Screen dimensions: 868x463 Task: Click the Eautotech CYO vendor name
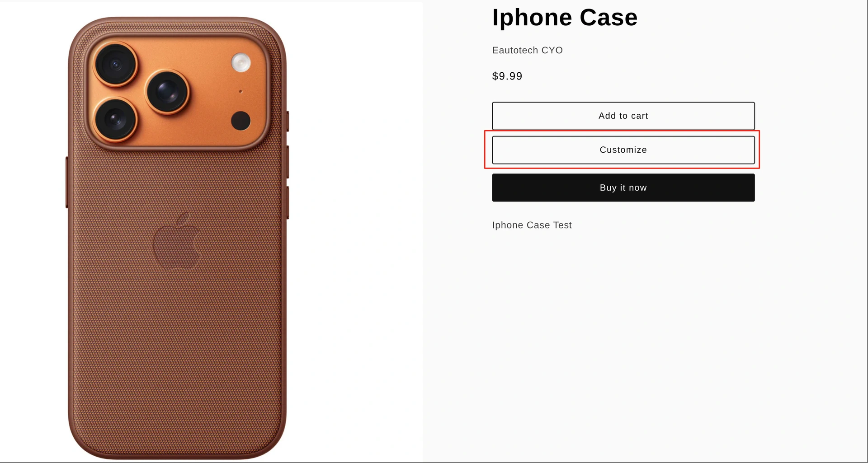tap(527, 50)
